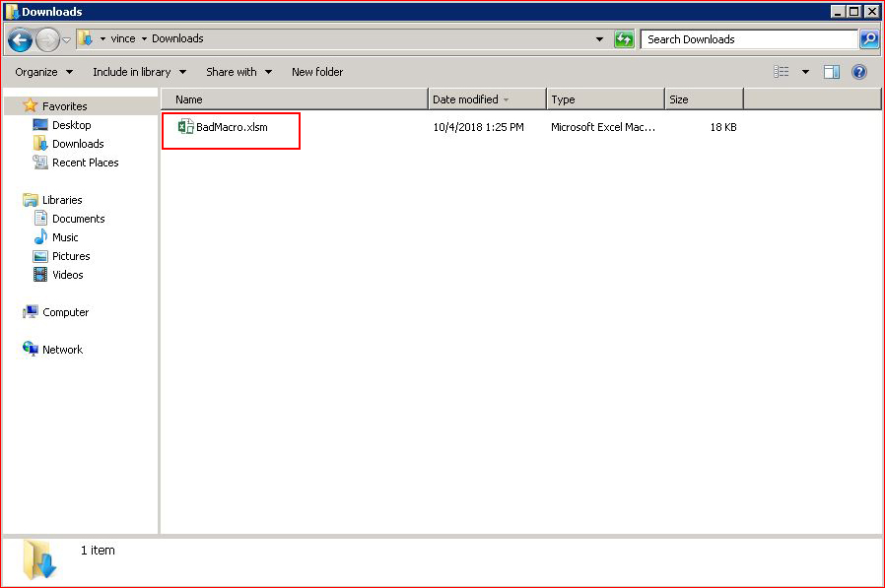Click the search magnifier icon
885x588 pixels.
click(x=869, y=39)
